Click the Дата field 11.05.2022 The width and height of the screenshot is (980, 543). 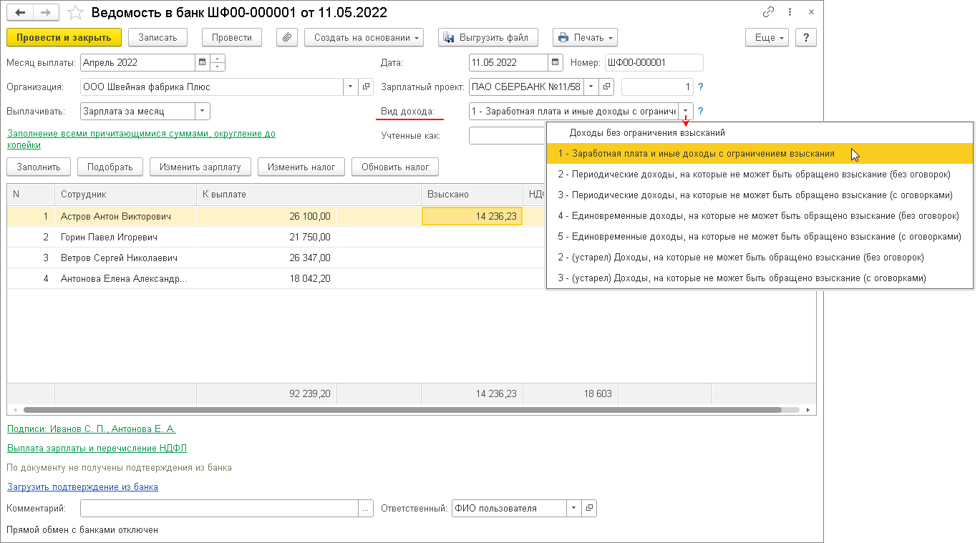508,62
